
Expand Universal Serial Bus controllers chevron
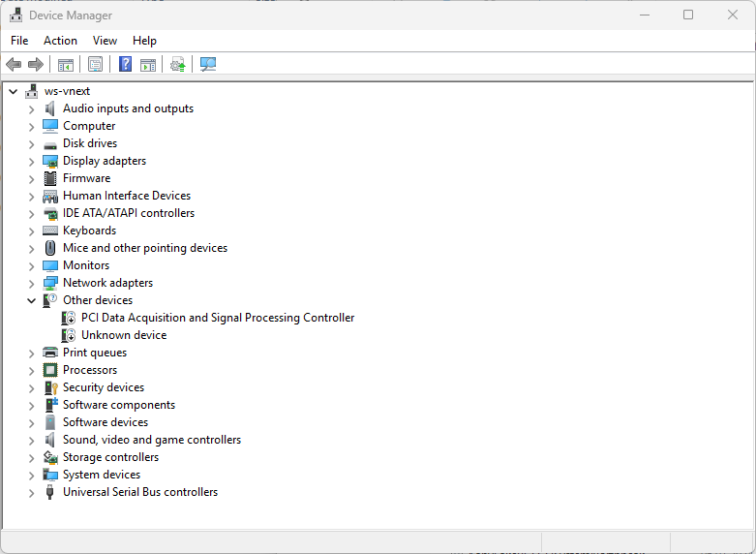coord(31,493)
